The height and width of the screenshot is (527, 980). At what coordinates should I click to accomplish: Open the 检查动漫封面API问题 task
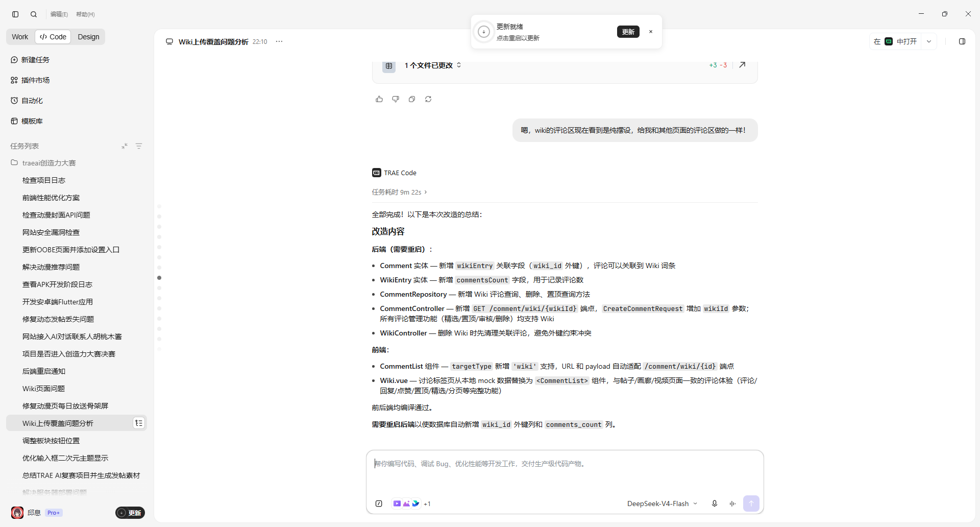click(77, 215)
